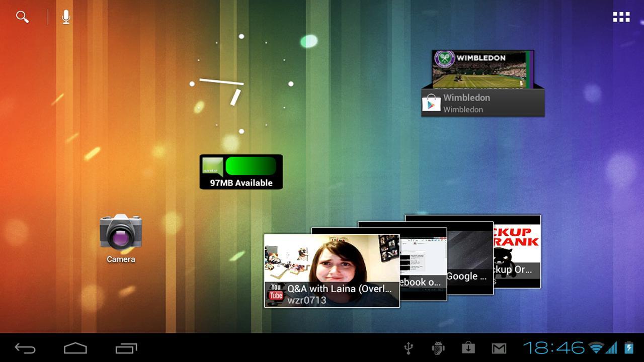Tap the 18:46 clock in status bar
The image size is (644, 362).
554,347
